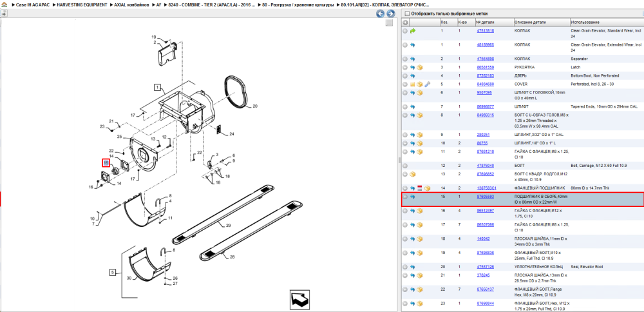
Task: Open part number link 87681210
Action: 485,151
